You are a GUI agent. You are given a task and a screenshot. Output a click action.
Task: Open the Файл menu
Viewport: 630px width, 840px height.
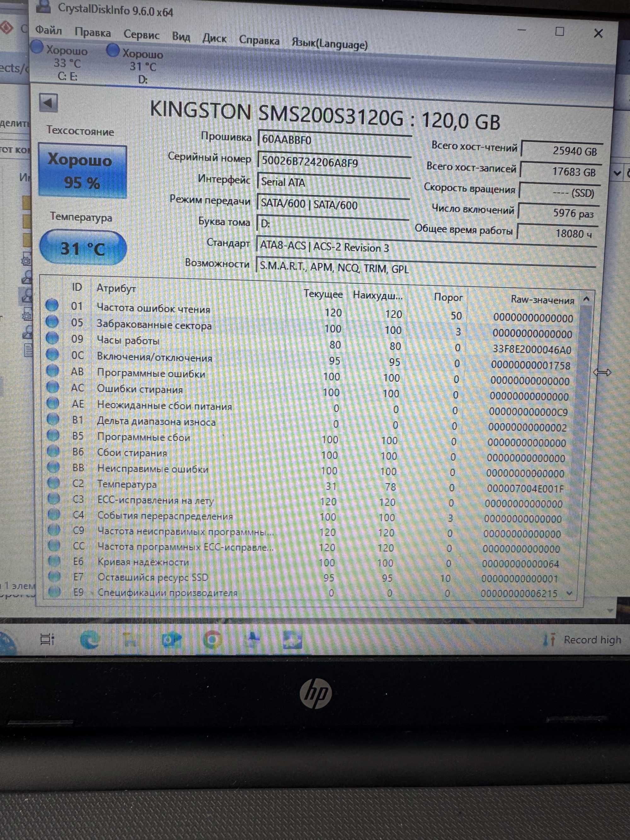[49, 30]
